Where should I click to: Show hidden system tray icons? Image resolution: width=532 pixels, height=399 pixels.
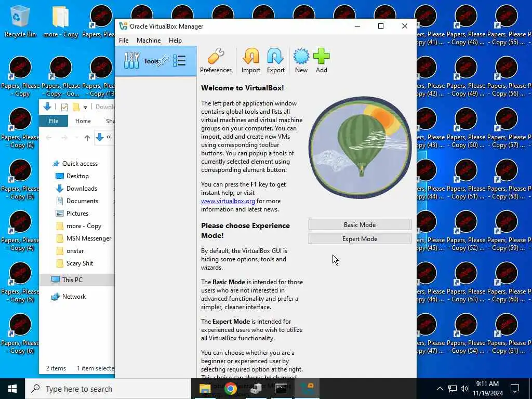tap(440, 389)
